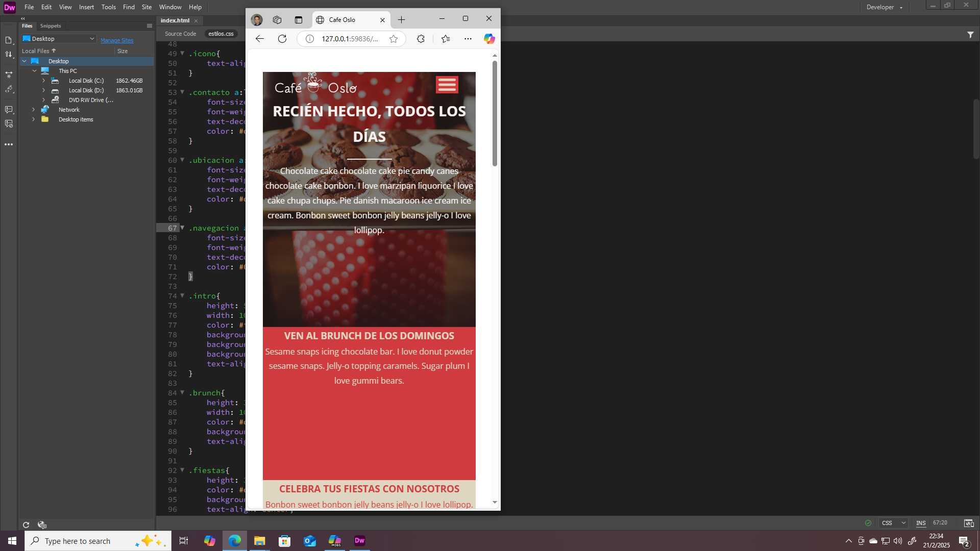The width and height of the screenshot is (980, 551).
Task: Open a recent file via the left toolbar icon
Action: [x=9, y=41]
